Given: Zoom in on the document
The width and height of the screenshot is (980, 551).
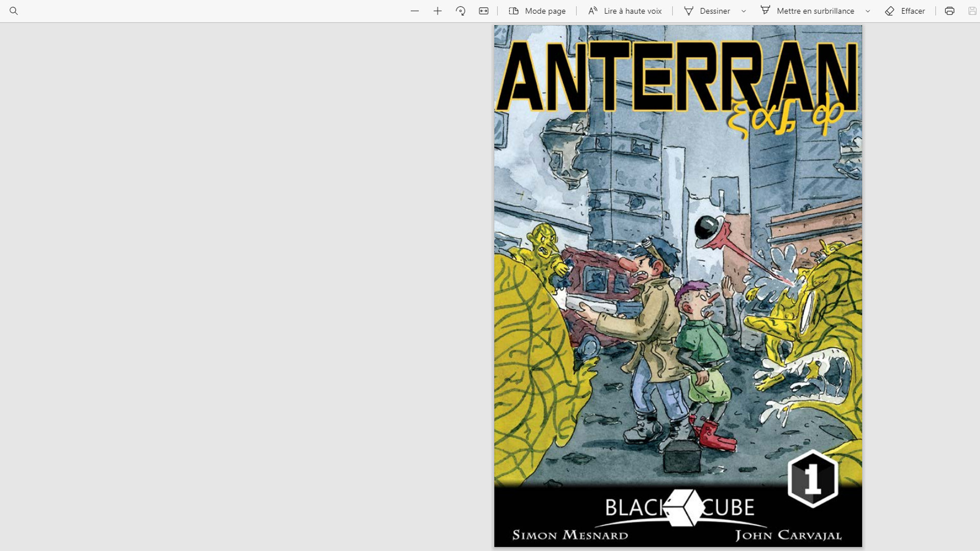Looking at the screenshot, I should click(437, 11).
